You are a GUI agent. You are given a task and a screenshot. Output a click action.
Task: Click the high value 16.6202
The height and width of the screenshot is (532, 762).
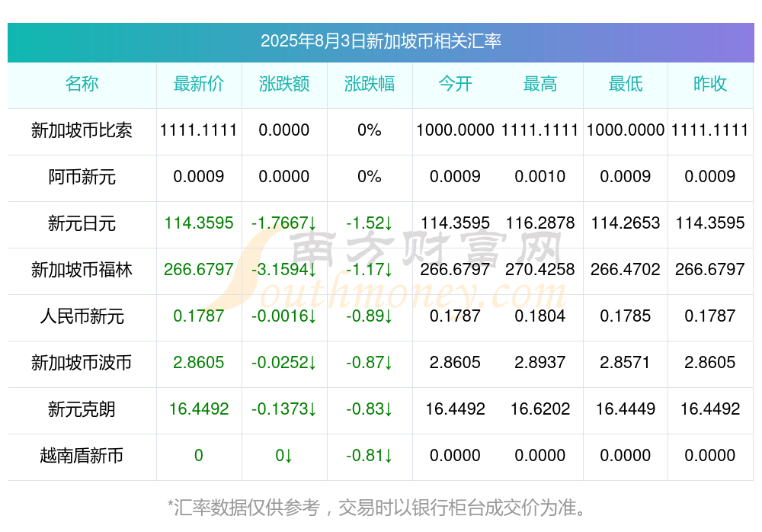[x=540, y=409]
